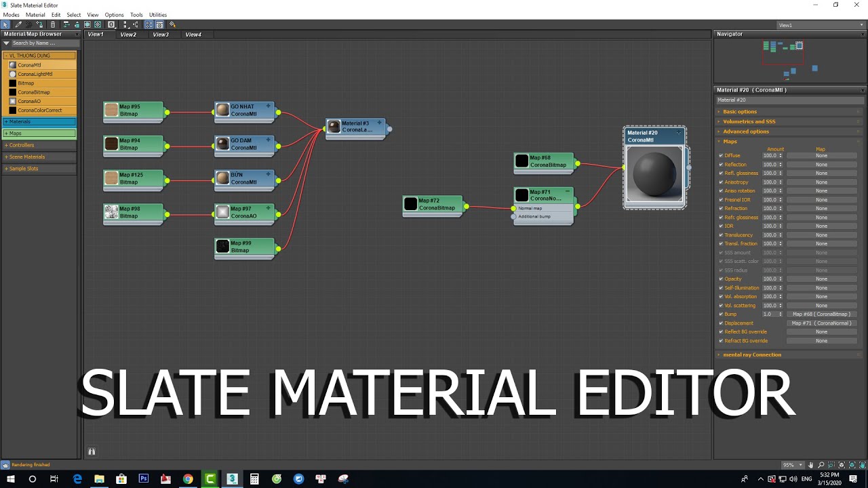Open the 95% zoom dropdown
868x488 pixels.
coord(793,465)
